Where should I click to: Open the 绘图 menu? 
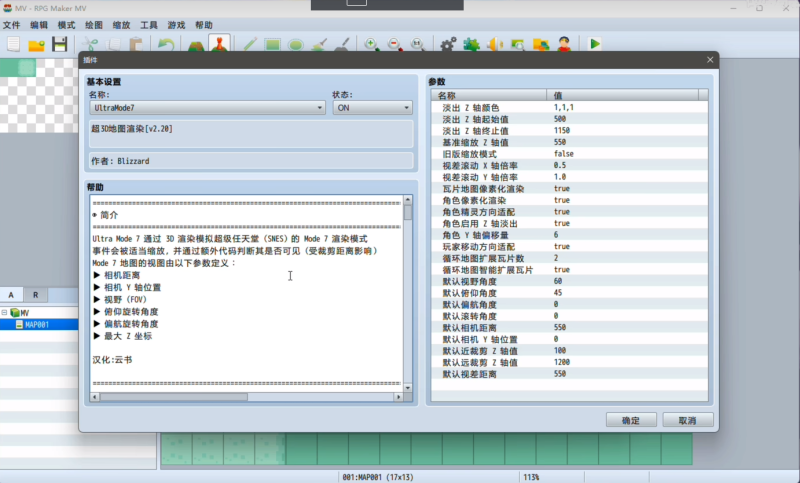tap(94, 25)
